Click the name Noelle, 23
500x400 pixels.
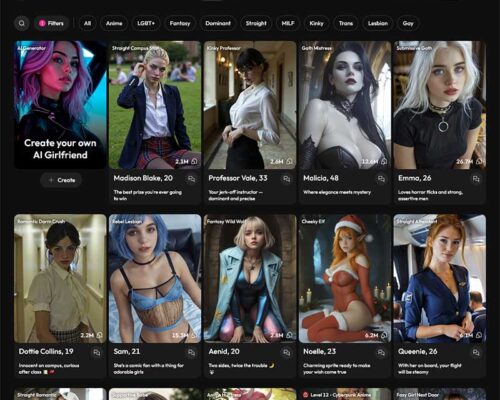click(320, 352)
